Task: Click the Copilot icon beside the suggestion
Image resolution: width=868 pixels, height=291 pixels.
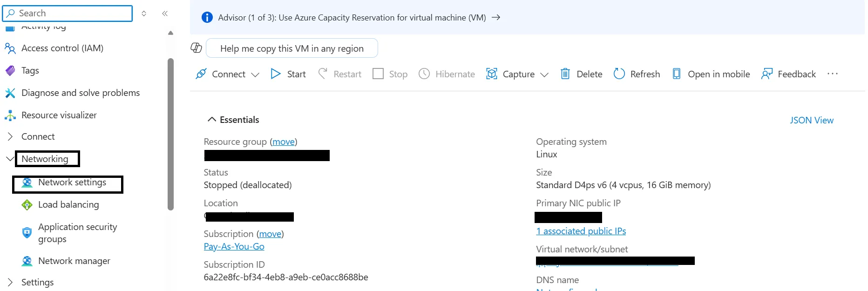Action: (x=197, y=47)
